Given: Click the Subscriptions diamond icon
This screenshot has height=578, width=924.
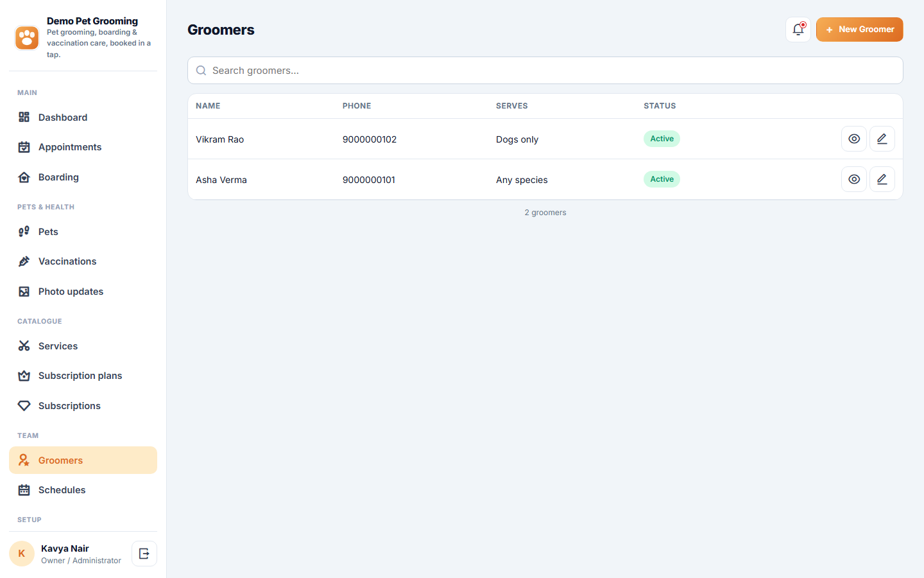Looking at the screenshot, I should (x=24, y=406).
